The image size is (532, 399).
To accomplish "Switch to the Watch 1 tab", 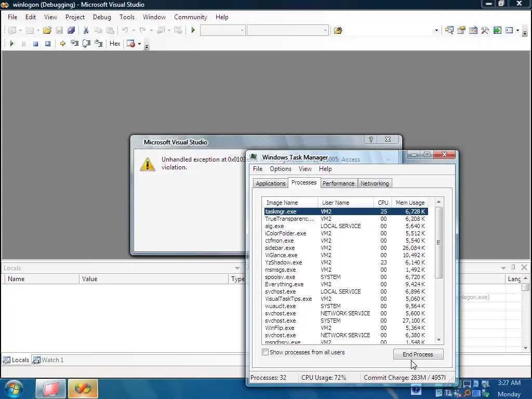I will [48, 360].
